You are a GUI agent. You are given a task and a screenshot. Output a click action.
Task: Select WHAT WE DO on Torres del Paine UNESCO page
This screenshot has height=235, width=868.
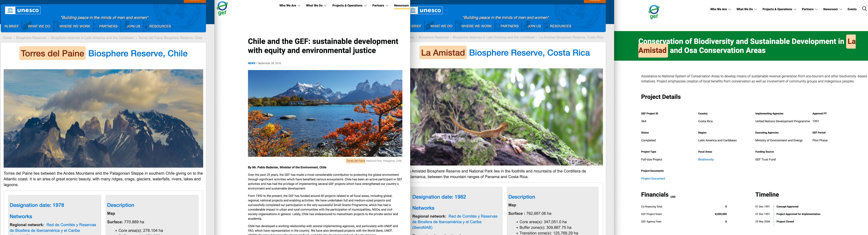click(x=39, y=26)
